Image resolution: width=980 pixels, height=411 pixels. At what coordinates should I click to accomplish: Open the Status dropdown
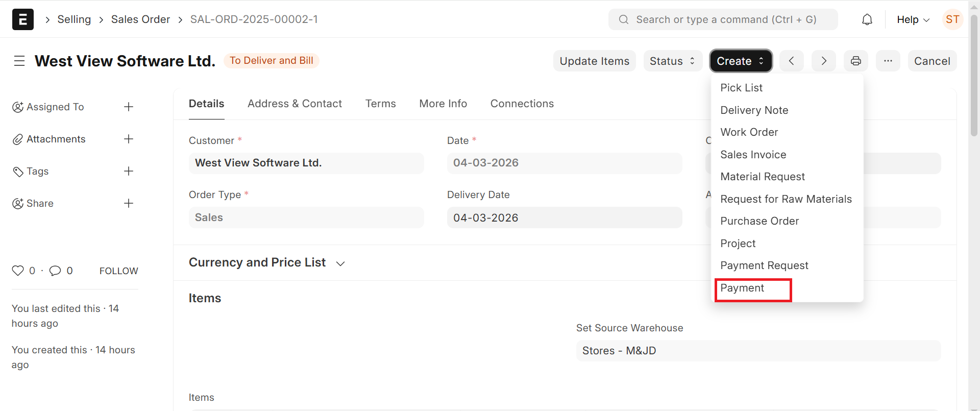(672, 61)
